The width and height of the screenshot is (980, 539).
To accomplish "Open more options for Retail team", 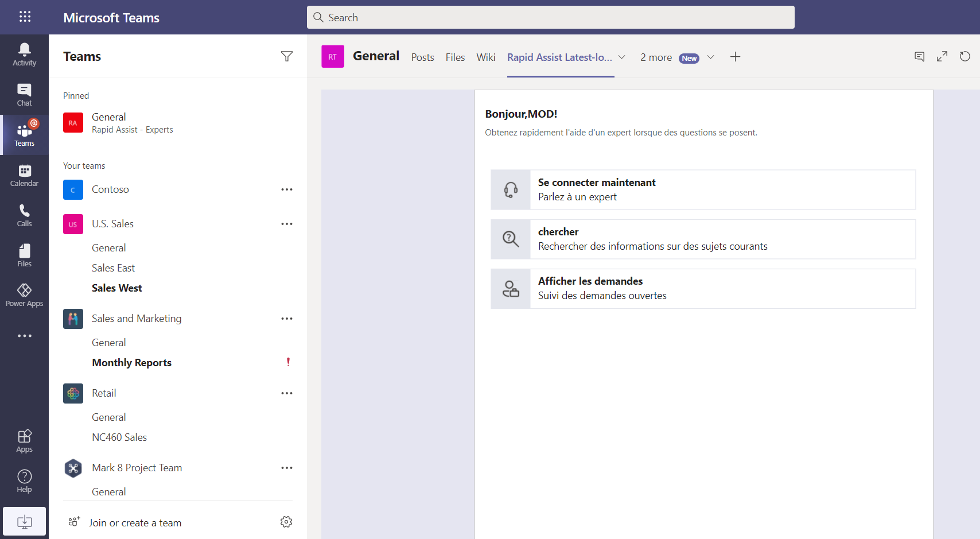I will point(287,393).
